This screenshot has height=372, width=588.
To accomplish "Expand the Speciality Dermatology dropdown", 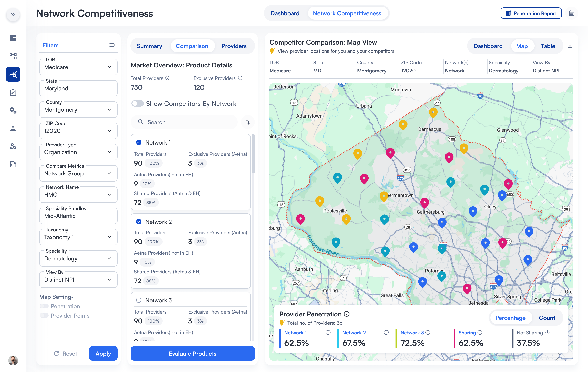I will coord(78,258).
